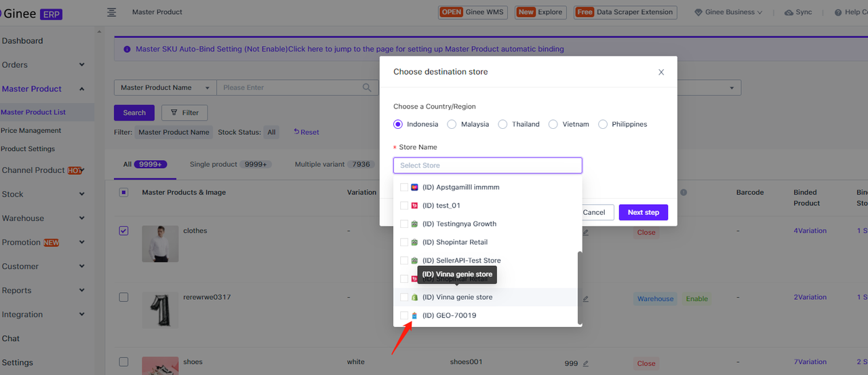Click the Bukalapak icon beside test_01

pos(414,205)
